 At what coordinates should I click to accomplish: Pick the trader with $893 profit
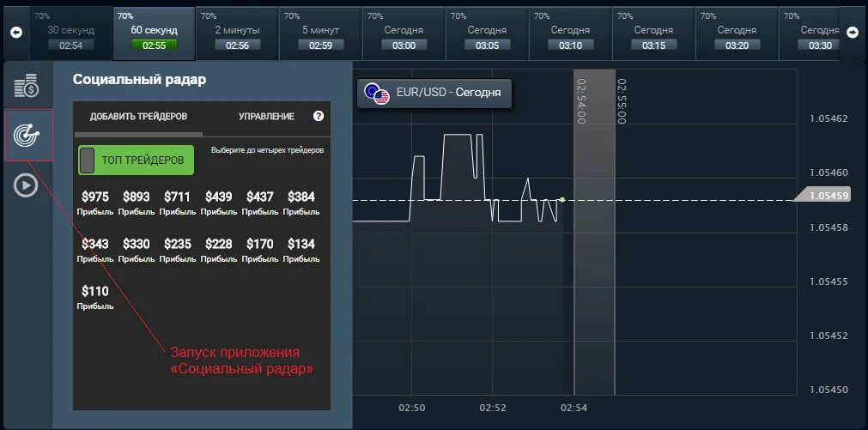pos(137,203)
